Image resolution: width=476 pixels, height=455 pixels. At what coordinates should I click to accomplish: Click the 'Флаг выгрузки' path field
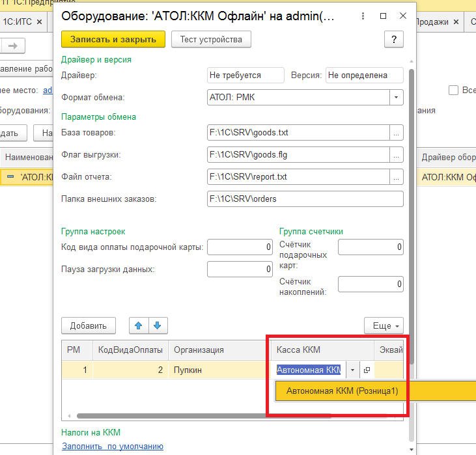point(298,155)
